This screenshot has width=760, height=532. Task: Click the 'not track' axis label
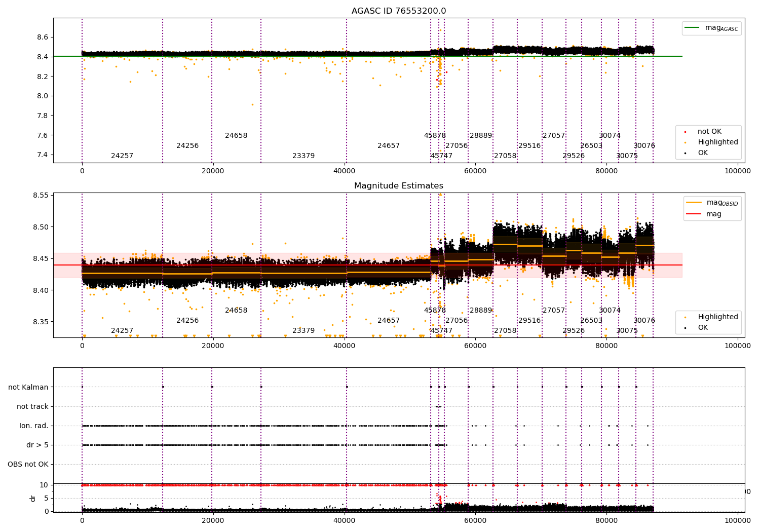pyautogui.click(x=32, y=406)
